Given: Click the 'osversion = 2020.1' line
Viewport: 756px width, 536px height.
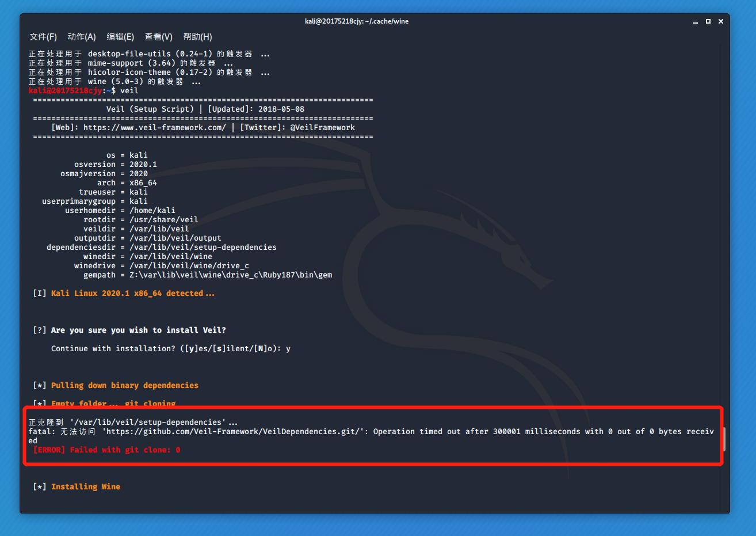Looking at the screenshot, I should click(116, 165).
